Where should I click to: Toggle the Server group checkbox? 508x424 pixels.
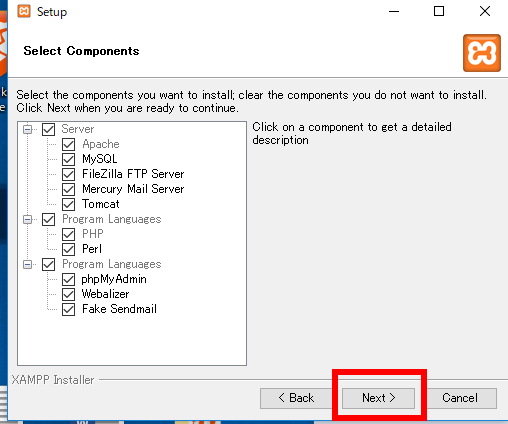coord(48,129)
